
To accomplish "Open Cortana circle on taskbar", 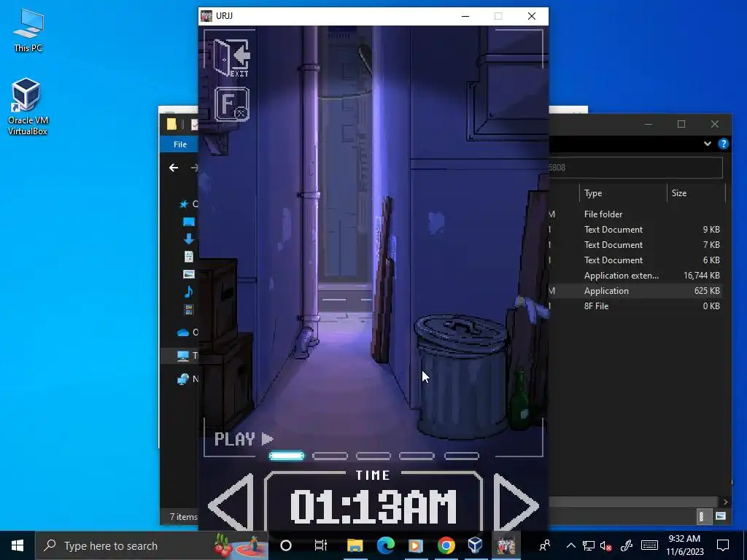I will click(286, 545).
